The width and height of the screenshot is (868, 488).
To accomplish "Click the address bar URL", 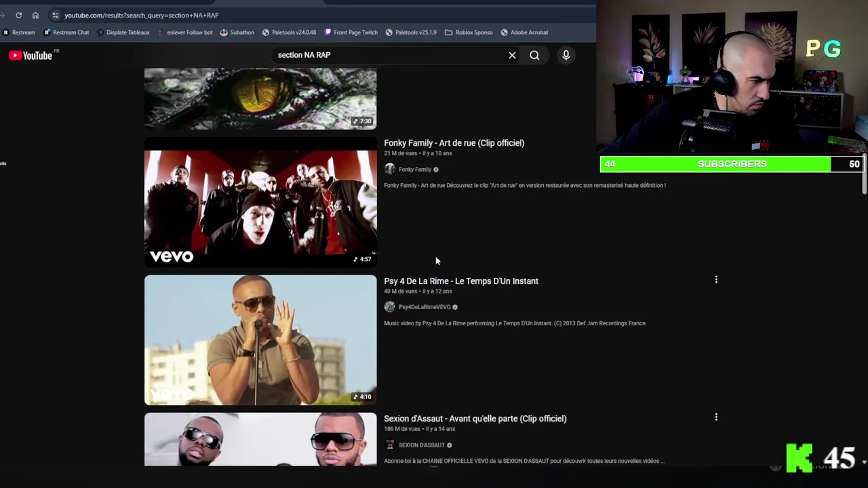I will coord(142,15).
